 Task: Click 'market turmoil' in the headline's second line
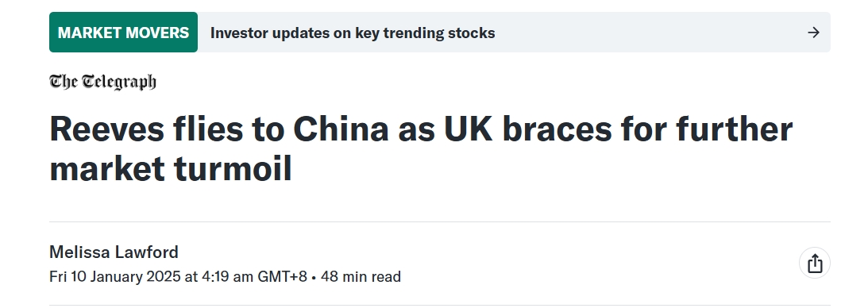[171, 168]
